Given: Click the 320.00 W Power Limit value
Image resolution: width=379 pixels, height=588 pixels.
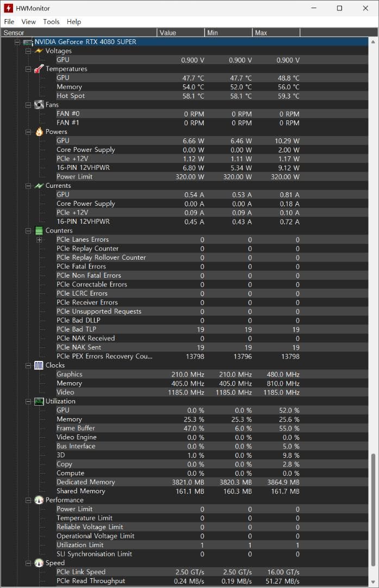Looking at the screenshot, I should 190,176.
